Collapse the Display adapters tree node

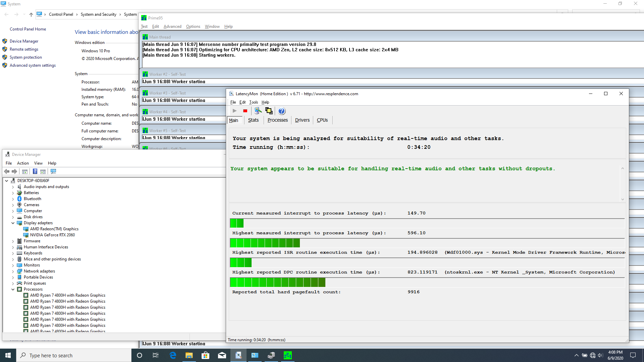13,223
